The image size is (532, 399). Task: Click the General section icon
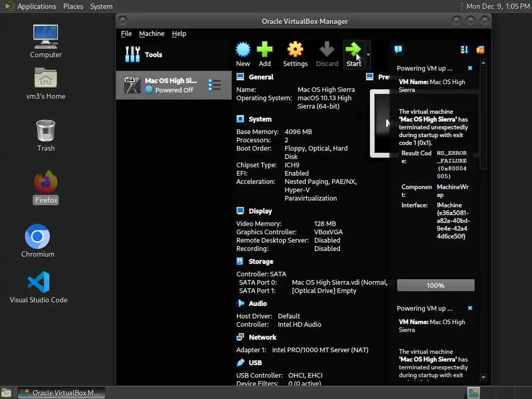(240, 77)
